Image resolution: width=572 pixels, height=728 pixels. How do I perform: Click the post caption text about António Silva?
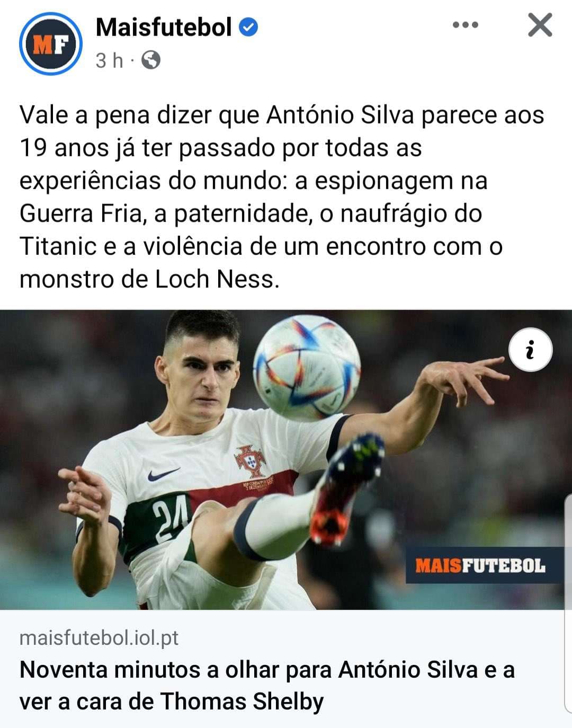click(282, 197)
